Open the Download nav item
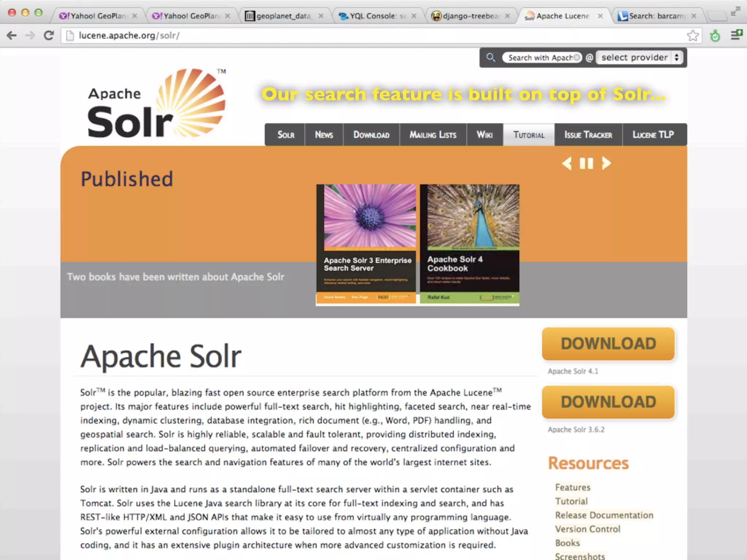This screenshot has height=560, width=747. [x=371, y=135]
